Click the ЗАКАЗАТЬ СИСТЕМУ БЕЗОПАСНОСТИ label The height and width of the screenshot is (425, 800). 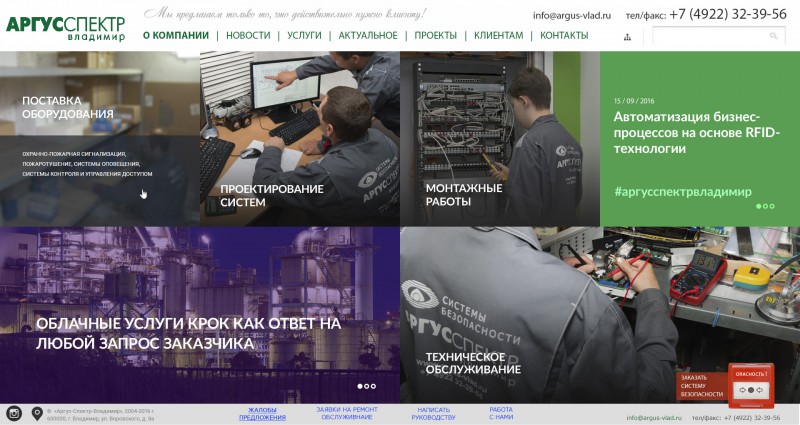coord(702,386)
